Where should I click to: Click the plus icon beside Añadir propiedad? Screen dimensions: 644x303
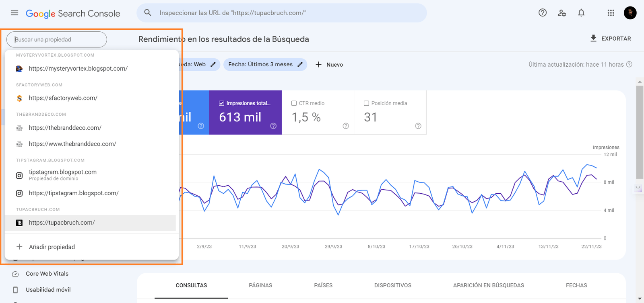click(19, 247)
